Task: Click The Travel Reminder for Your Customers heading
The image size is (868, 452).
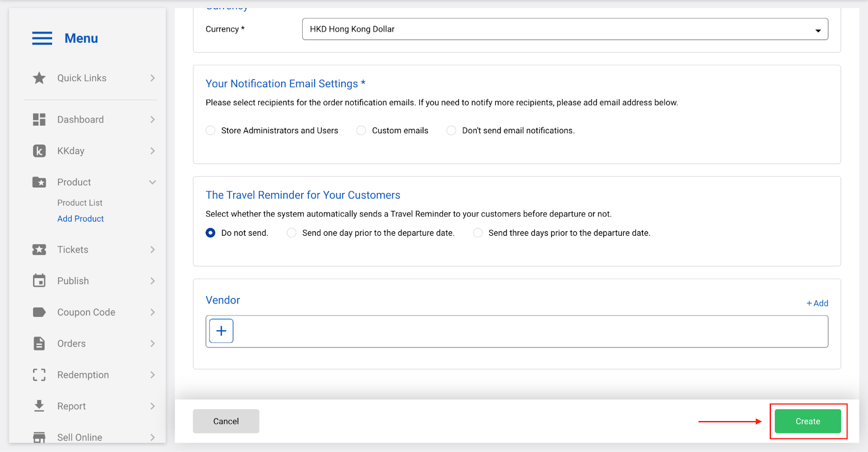Action: [303, 195]
